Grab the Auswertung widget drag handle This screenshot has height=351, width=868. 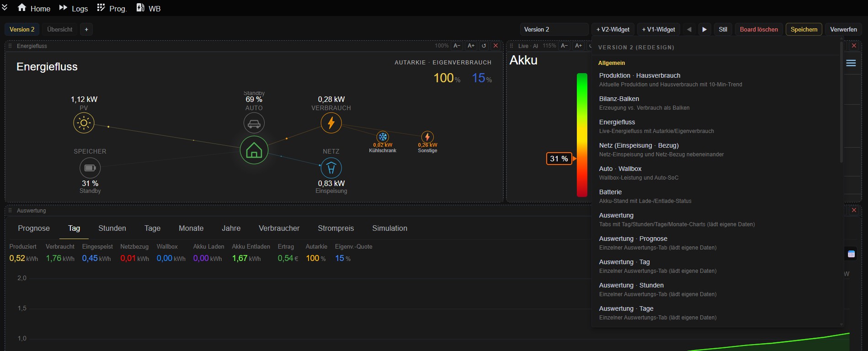tap(10, 210)
